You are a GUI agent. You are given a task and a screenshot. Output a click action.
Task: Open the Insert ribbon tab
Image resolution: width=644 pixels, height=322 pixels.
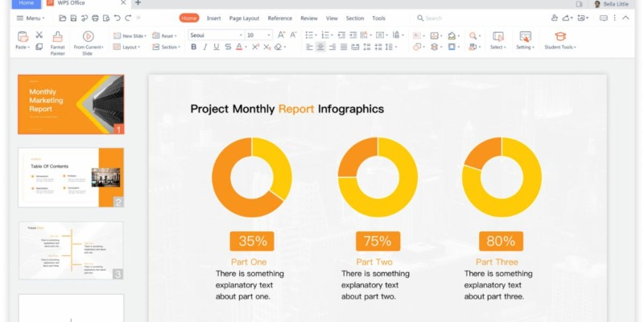(213, 18)
